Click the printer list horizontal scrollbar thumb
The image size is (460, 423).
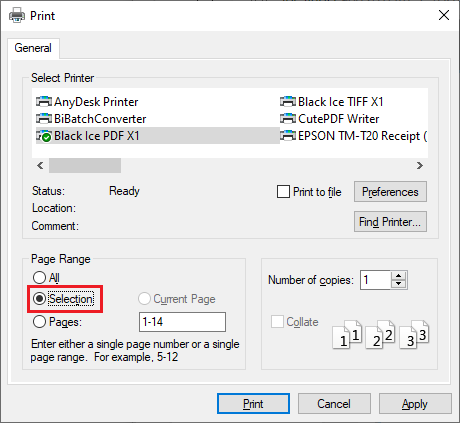(85, 165)
